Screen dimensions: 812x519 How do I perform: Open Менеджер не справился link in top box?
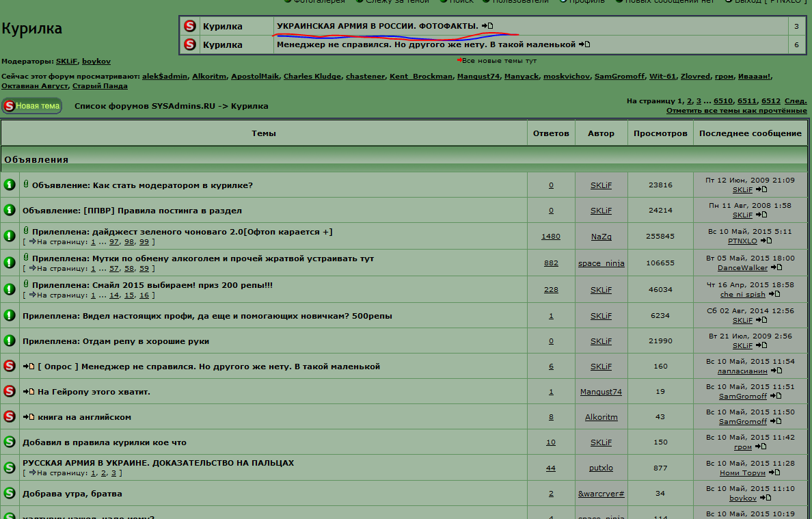click(x=427, y=44)
